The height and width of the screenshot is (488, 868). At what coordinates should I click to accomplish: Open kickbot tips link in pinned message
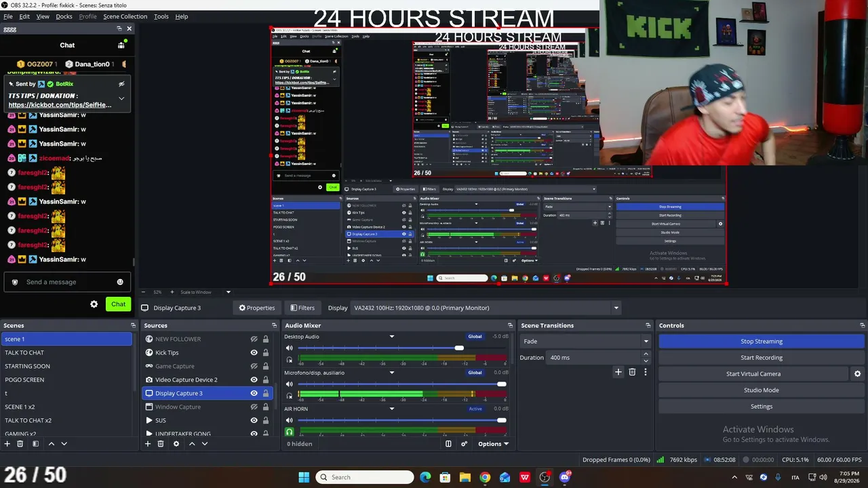click(x=60, y=105)
